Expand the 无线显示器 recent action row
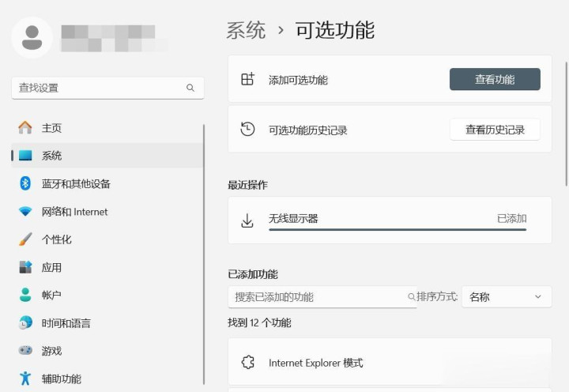 390,219
